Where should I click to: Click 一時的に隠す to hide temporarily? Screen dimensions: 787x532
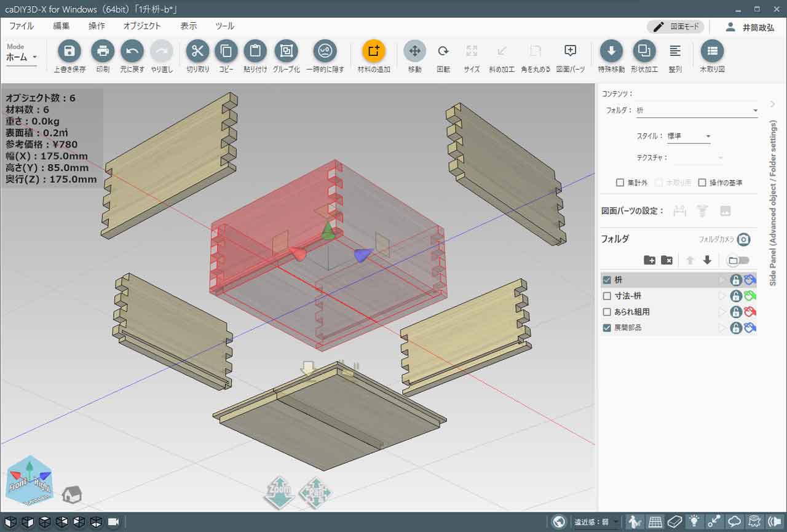coord(325,51)
